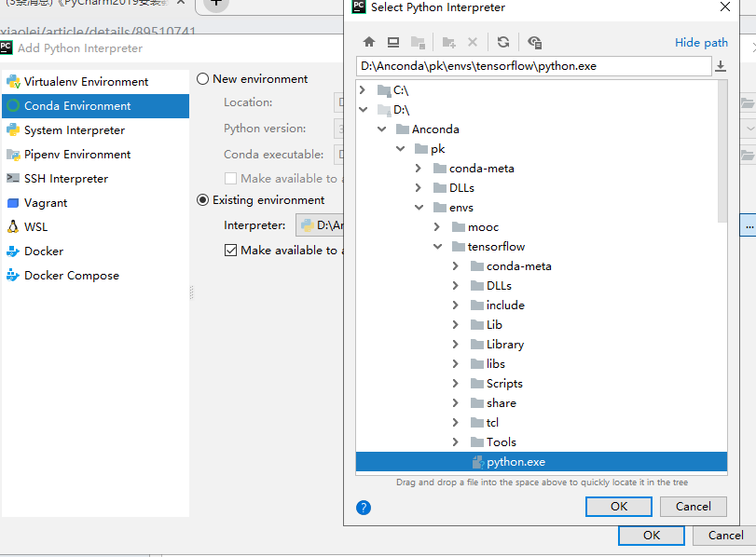Screen dimensions: 756x557
Task: Click the New Folder toolbar icon
Action: 449,43
